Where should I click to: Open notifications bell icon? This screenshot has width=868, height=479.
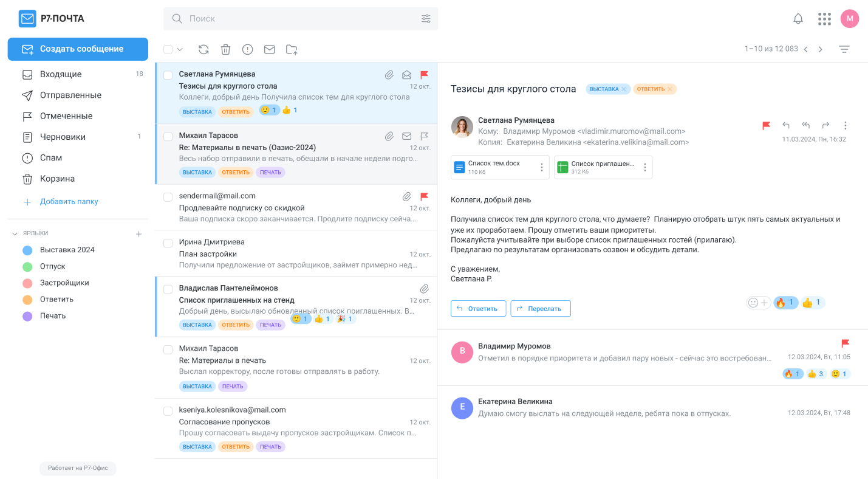[798, 19]
